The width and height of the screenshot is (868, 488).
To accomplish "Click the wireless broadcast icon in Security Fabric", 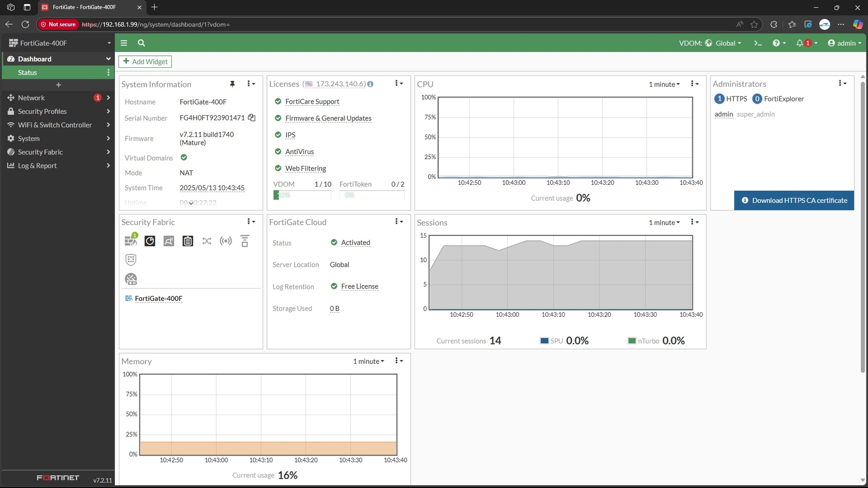I will [226, 241].
